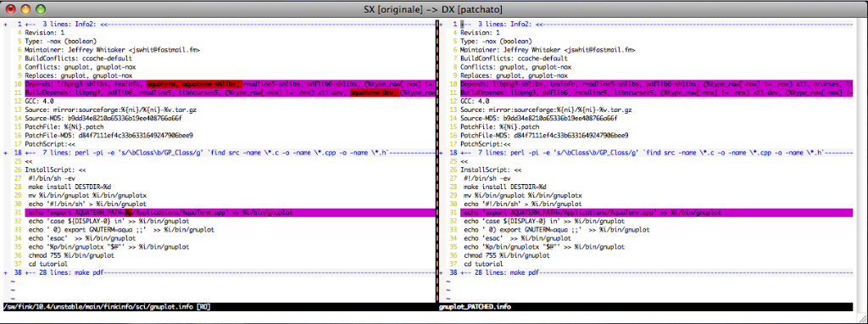Click 'Type: -nox (boolean)' in right pane

pyautogui.click(x=497, y=41)
